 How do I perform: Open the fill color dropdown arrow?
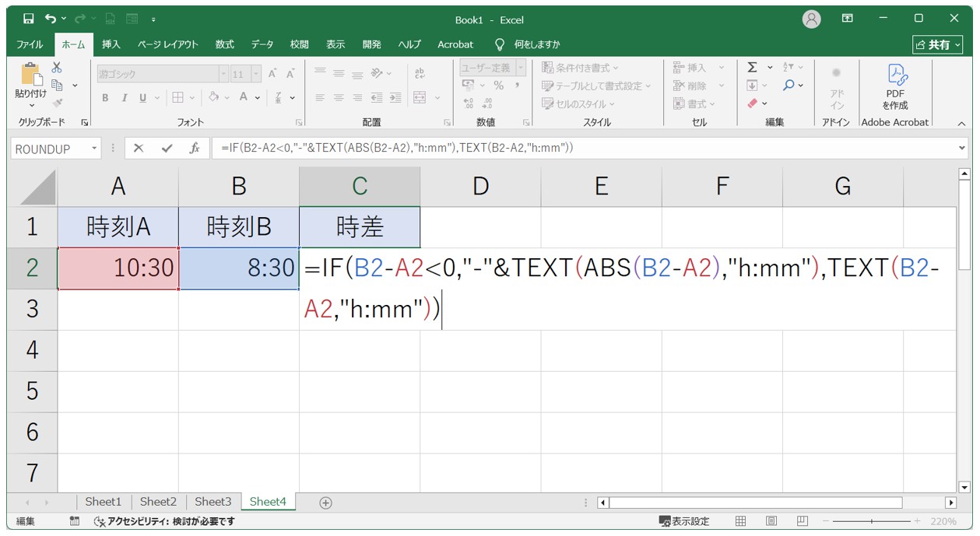[227, 98]
